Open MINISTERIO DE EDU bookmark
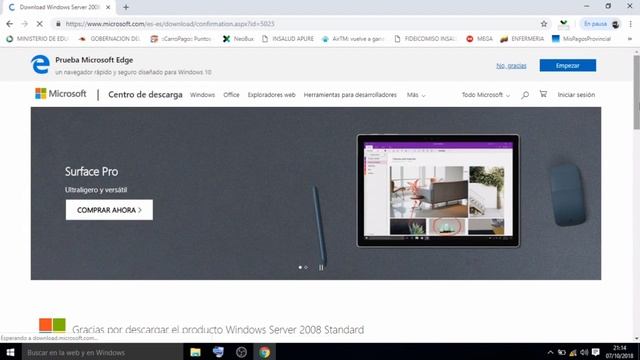640x360 pixels. click(38, 39)
